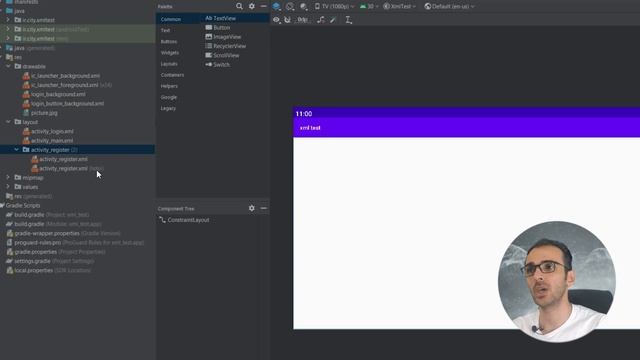Expand the mipmap folder
Screen dimensions: 640x360
(x=8, y=178)
